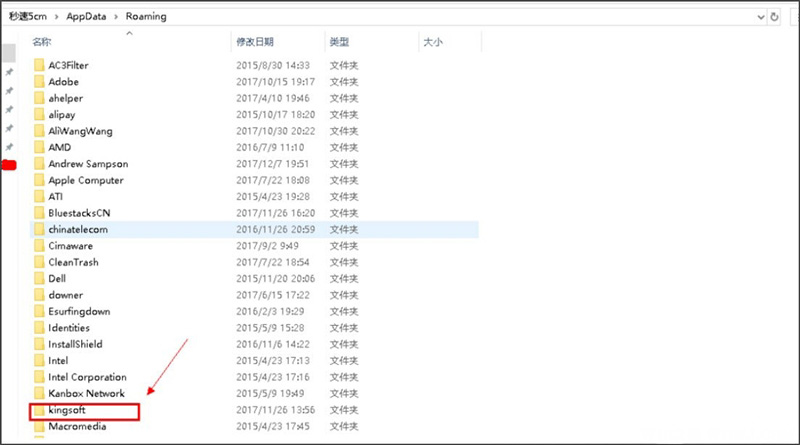Viewport: 800px width, 445px height.
Task: Select the Intel Corporation folder icon
Action: click(x=39, y=377)
